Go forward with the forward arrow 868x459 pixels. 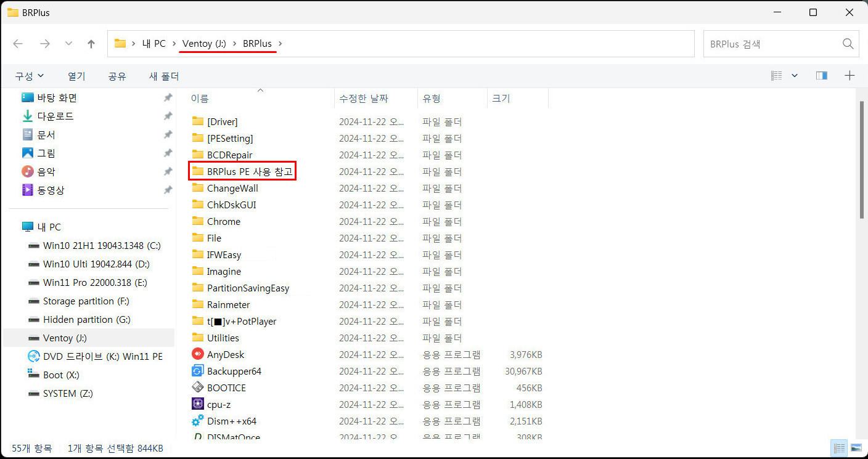point(44,44)
